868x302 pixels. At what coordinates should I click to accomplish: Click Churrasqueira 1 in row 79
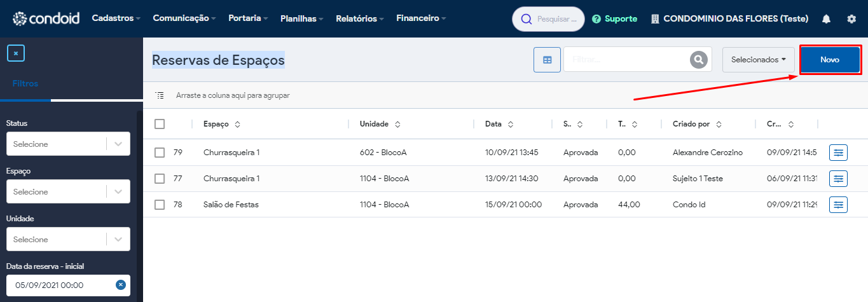(x=231, y=153)
